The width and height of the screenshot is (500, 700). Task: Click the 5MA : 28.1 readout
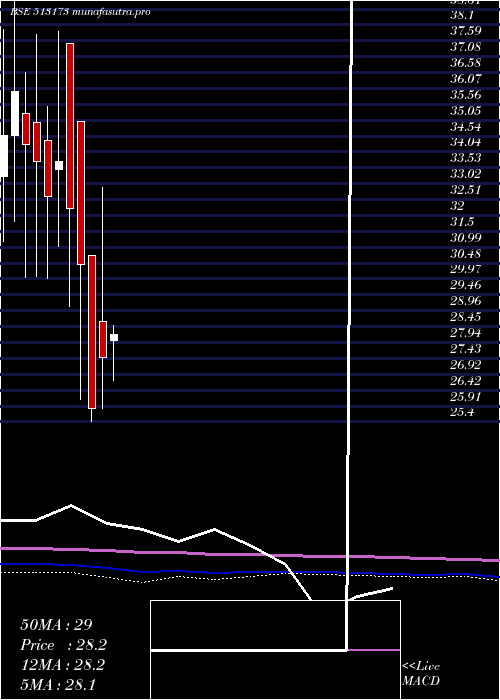tap(58, 685)
